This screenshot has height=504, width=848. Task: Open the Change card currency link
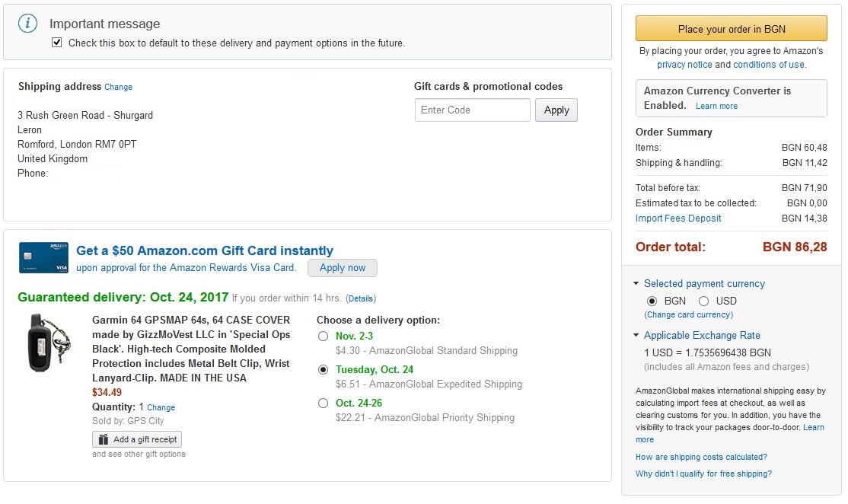688,314
